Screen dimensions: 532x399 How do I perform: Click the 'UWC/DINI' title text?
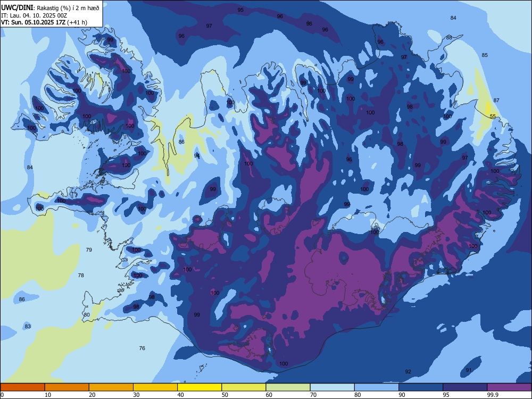[17, 7]
